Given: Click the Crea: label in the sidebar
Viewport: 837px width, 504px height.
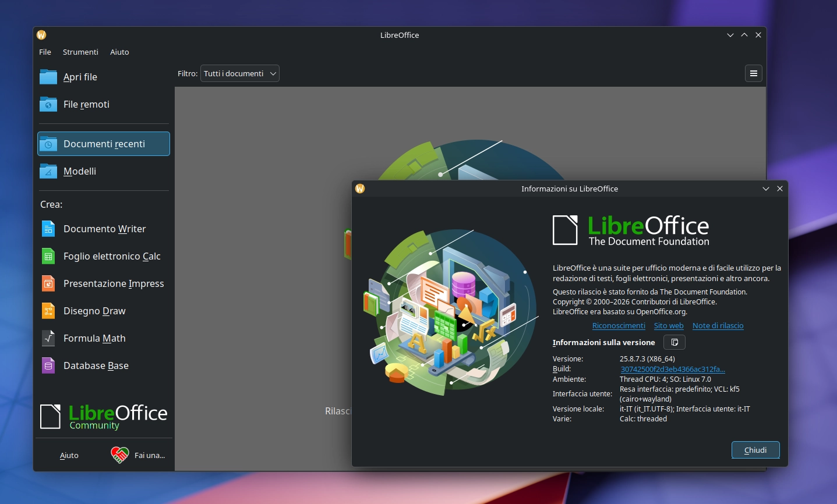Looking at the screenshot, I should (x=51, y=204).
